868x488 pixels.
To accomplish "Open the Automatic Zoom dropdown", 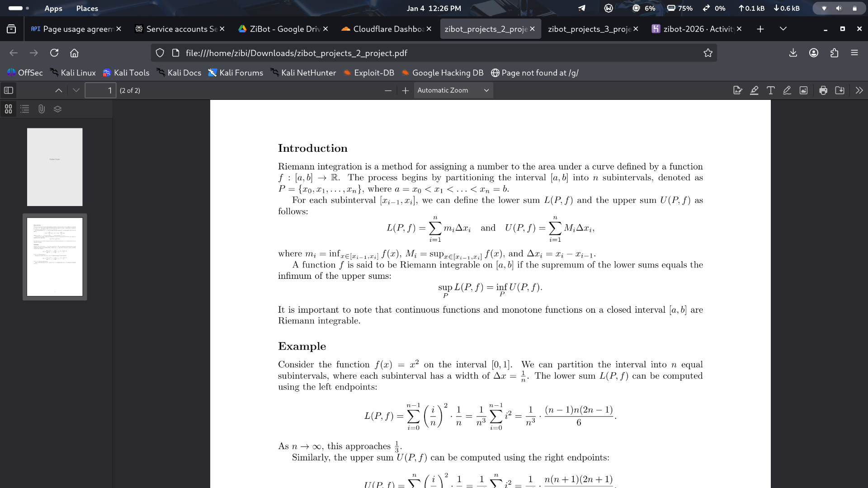I will [x=453, y=90].
